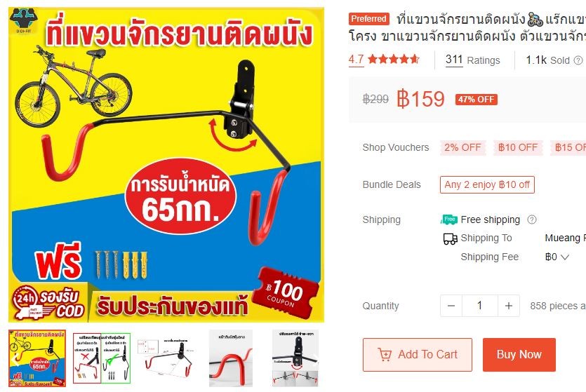The width and height of the screenshot is (586, 392).
Task: Click the Buy Now button
Action: click(x=519, y=355)
